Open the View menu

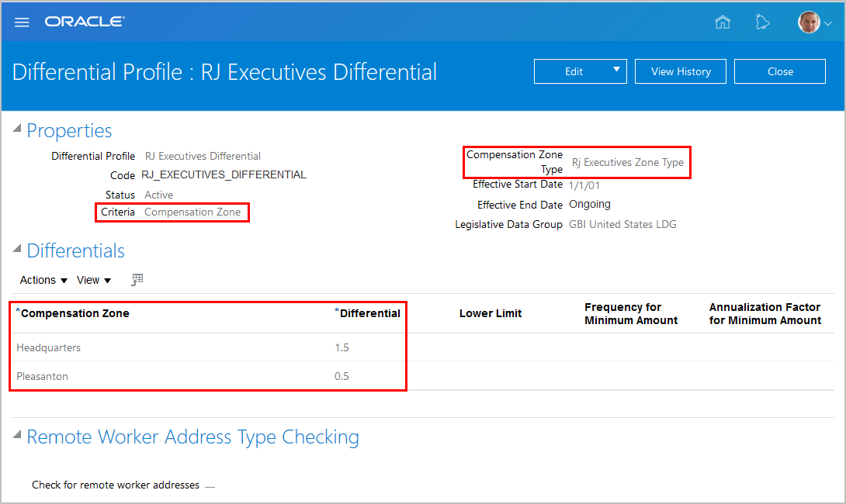93,280
